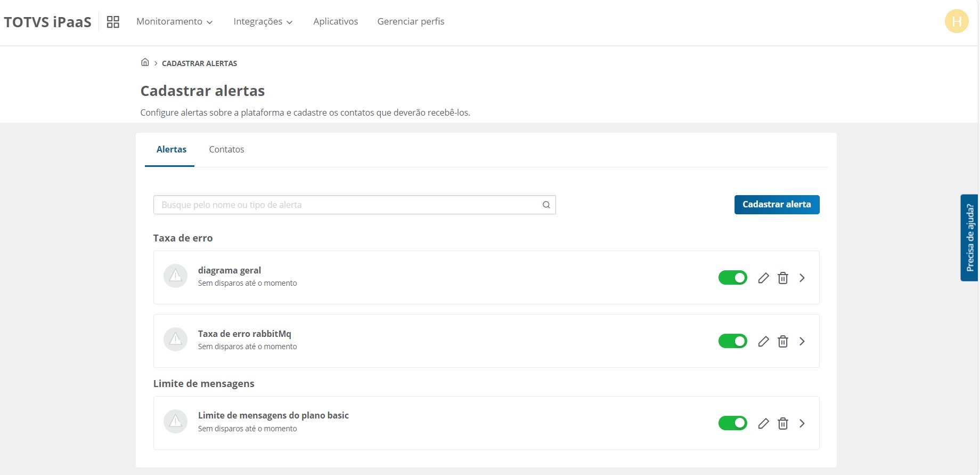
Task: Turn off Taxa de erro rabbitMq toggle
Action: point(732,341)
